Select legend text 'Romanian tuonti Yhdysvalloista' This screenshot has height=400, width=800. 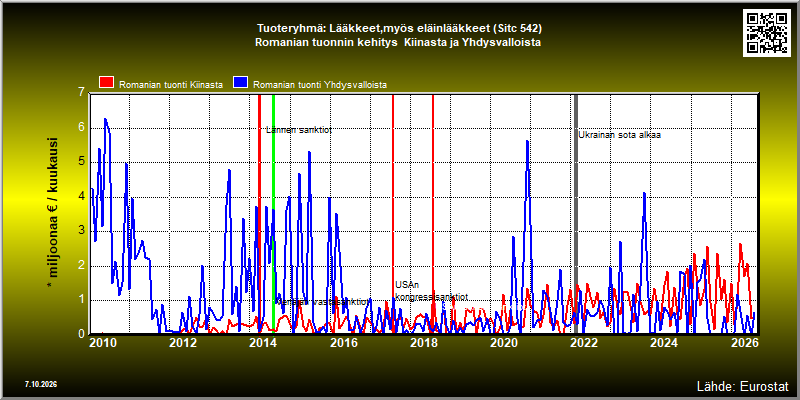pos(320,85)
